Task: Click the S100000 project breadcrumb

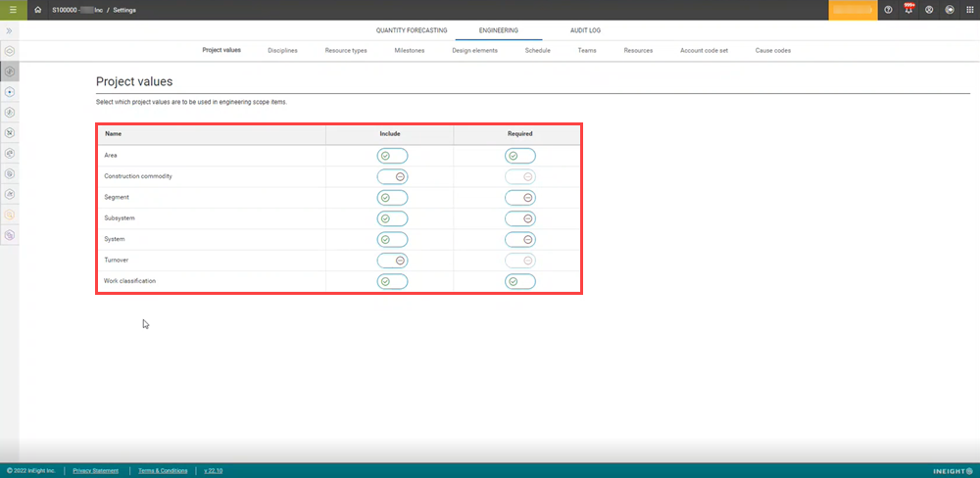Action: tap(77, 10)
